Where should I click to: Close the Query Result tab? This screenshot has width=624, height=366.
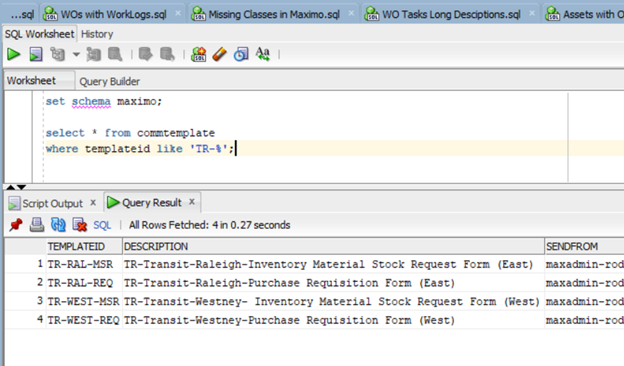pyautogui.click(x=192, y=202)
